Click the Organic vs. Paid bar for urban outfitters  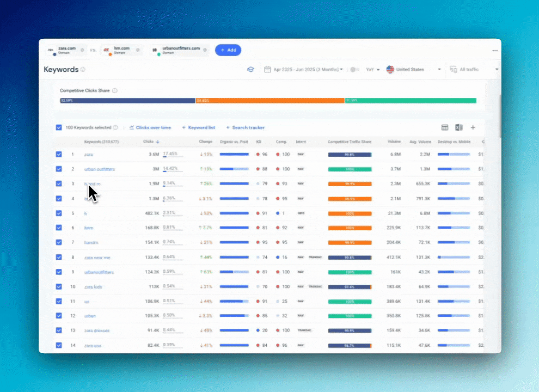pyautogui.click(x=234, y=169)
